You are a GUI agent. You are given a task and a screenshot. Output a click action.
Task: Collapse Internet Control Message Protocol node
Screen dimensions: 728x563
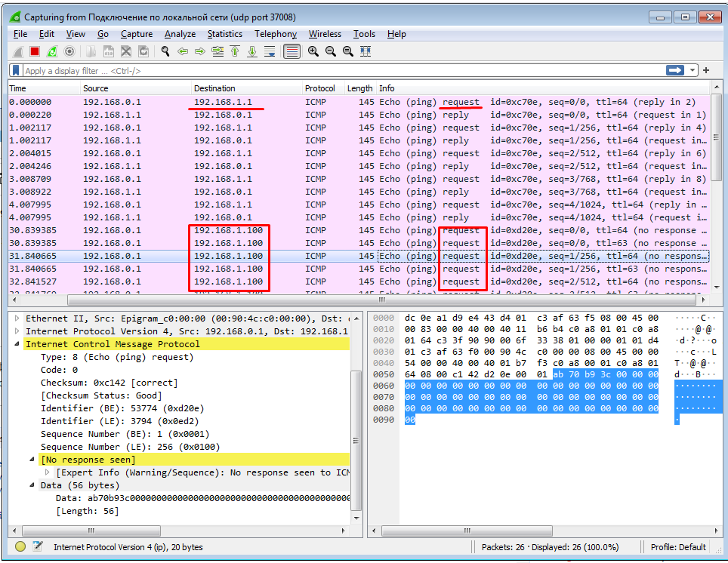(x=17, y=344)
